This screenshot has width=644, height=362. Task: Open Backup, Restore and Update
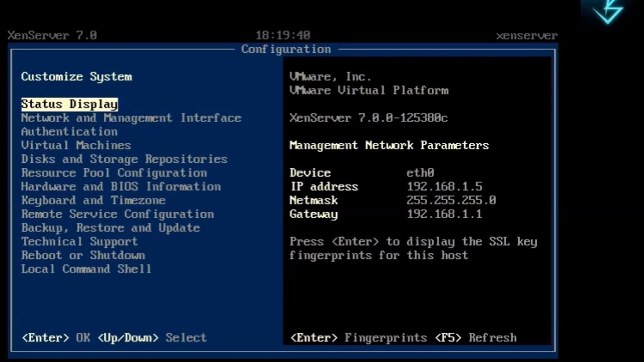111,228
